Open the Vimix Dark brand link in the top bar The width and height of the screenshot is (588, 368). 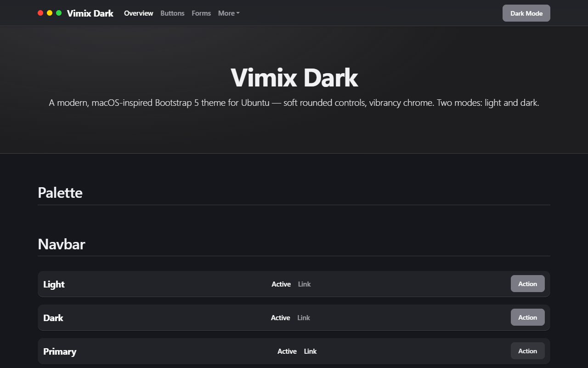(x=90, y=13)
